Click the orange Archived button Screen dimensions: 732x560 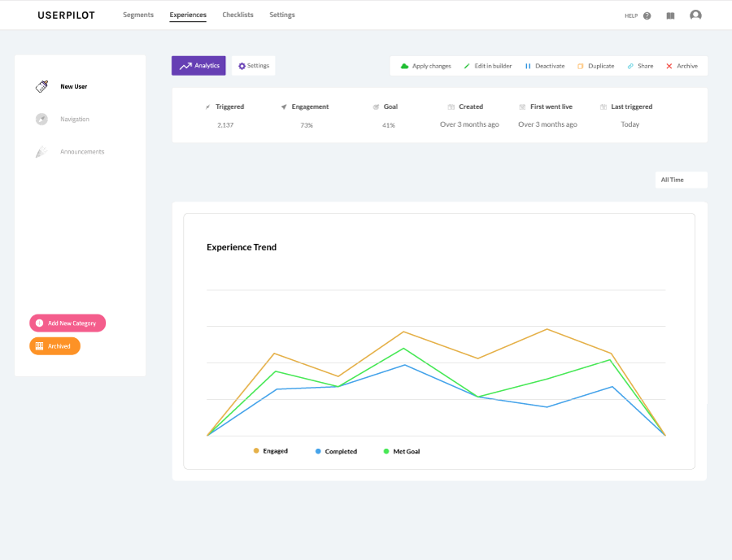click(x=54, y=346)
